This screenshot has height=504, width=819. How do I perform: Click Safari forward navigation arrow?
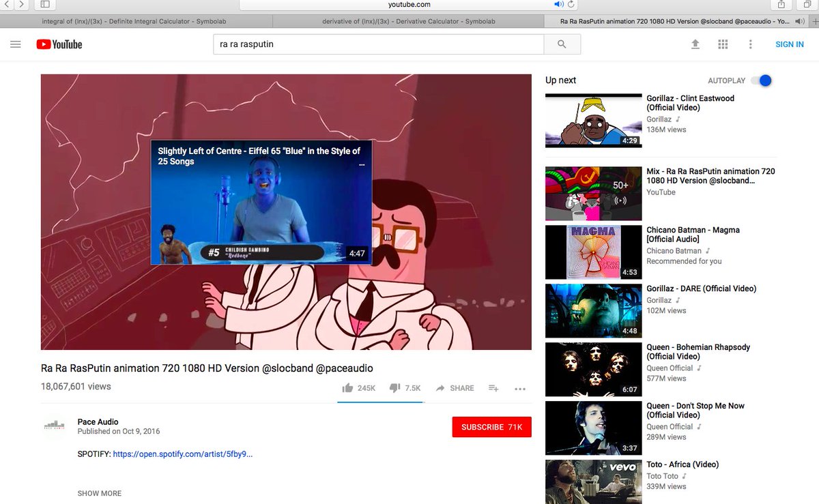[20, 5]
